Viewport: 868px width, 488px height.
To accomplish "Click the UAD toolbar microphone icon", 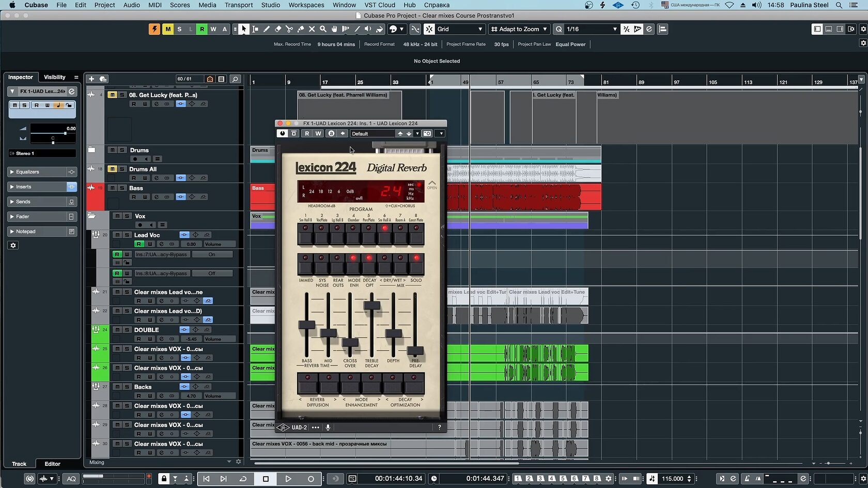I will (328, 427).
